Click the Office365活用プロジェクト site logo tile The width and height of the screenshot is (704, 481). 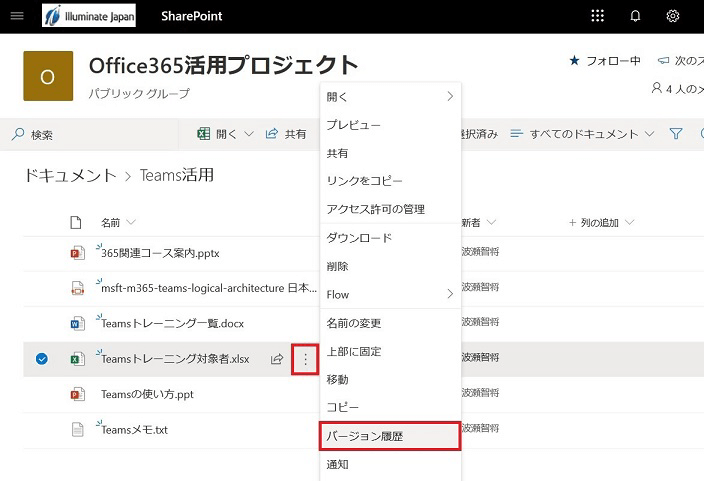click(x=47, y=77)
